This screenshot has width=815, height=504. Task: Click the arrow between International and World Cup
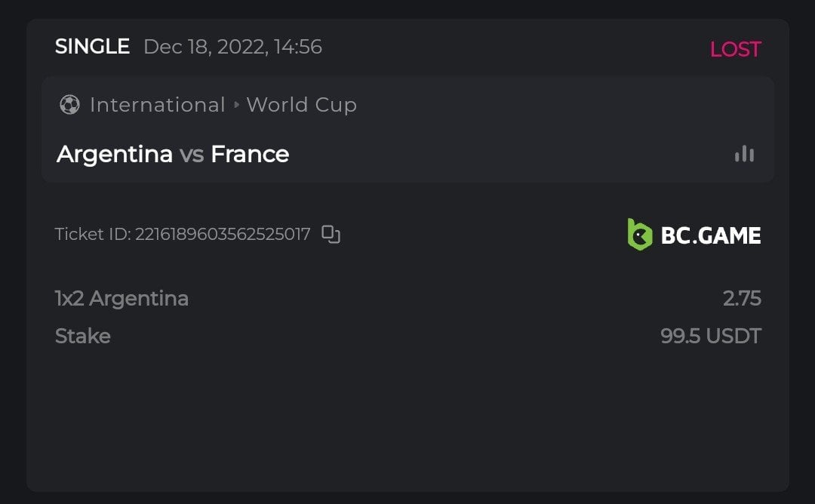[x=236, y=105]
